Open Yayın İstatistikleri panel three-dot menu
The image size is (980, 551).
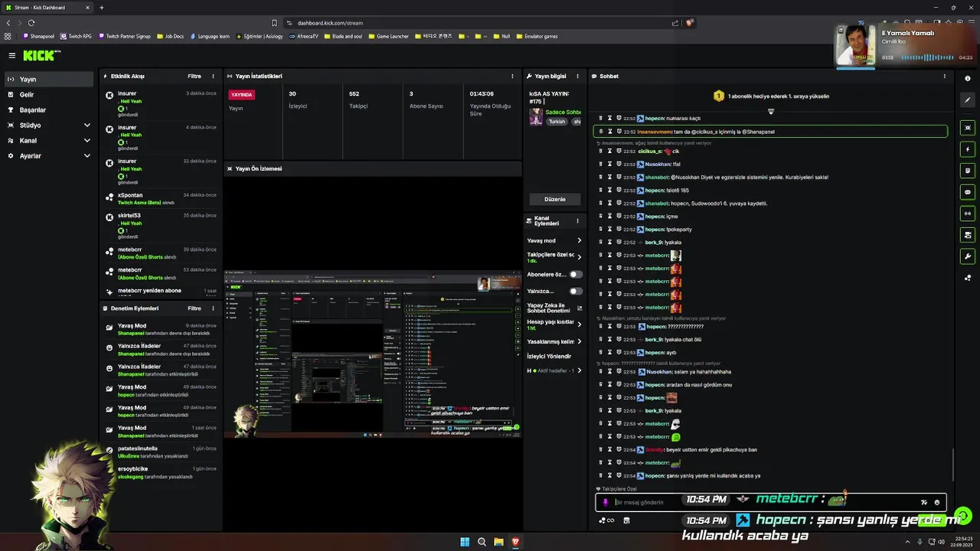coord(512,77)
